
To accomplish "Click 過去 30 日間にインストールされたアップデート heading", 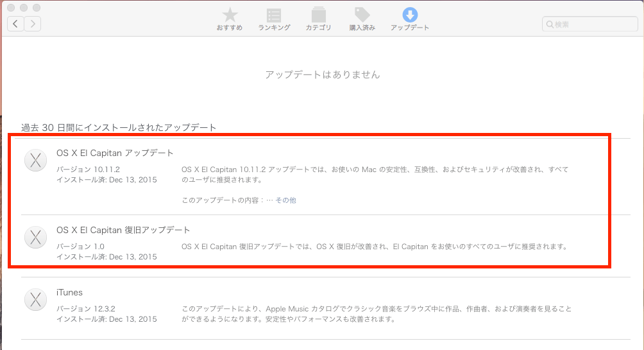I will pos(119,128).
